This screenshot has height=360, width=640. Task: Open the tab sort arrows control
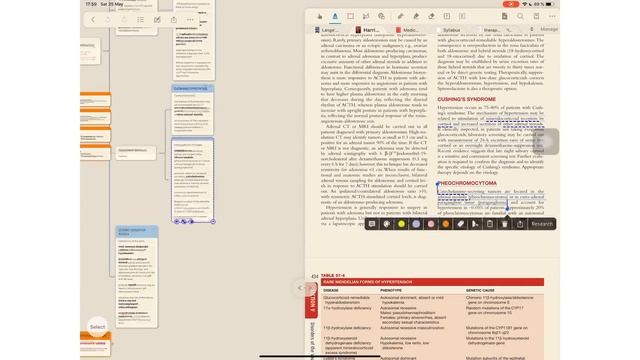click(x=531, y=29)
